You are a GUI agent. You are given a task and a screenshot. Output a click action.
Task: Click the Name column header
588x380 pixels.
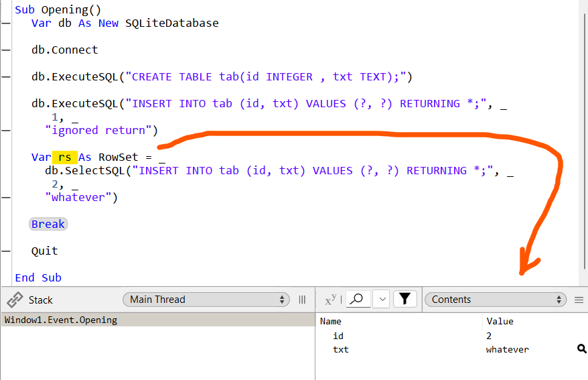pyautogui.click(x=331, y=322)
